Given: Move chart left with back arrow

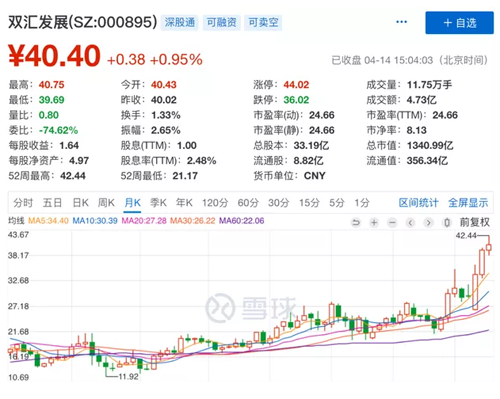Looking at the screenshot, I should pos(411,222).
